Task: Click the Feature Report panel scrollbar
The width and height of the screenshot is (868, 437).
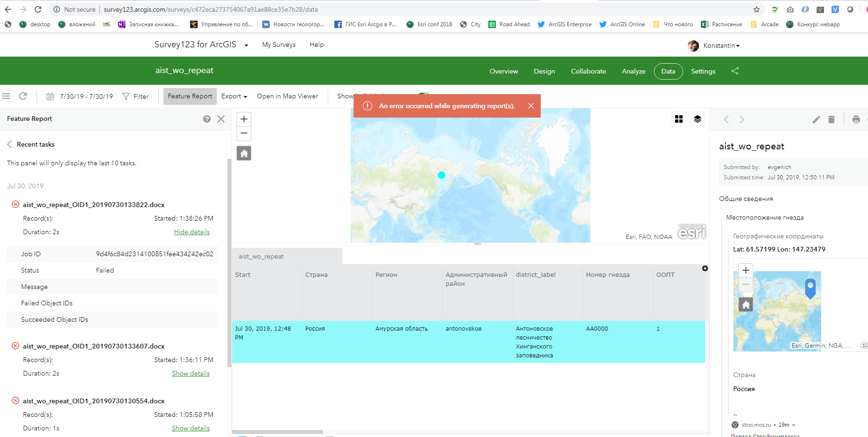Action: click(229, 262)
